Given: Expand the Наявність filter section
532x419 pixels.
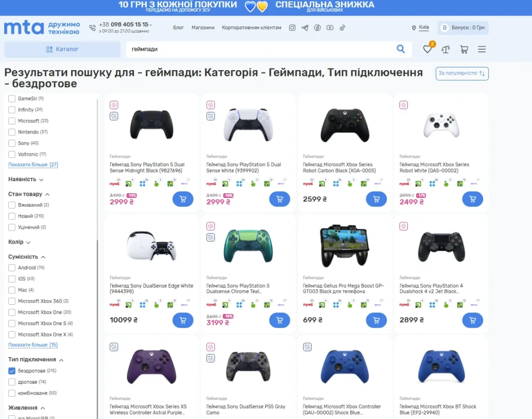Looking at the screenshot, I should point(26,179).
